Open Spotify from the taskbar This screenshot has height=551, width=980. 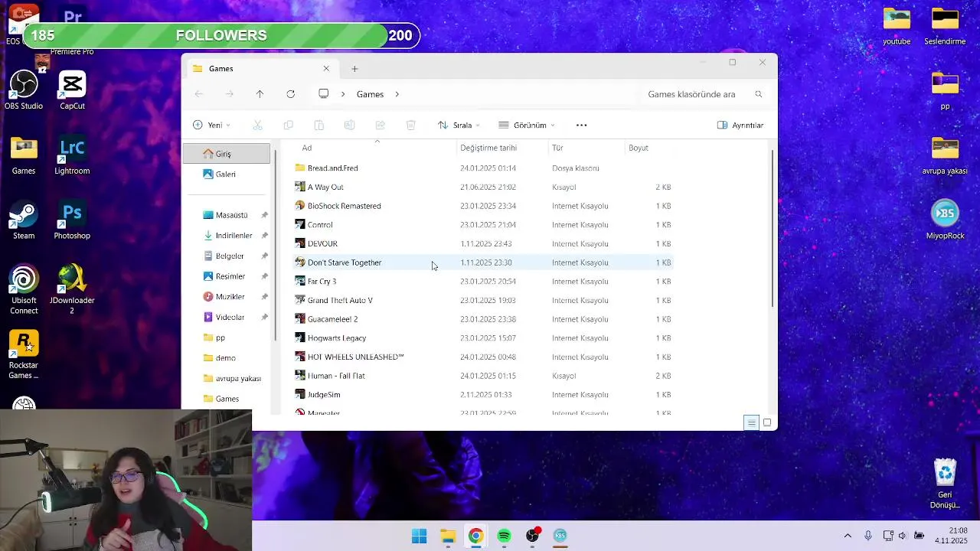(504, 536)
